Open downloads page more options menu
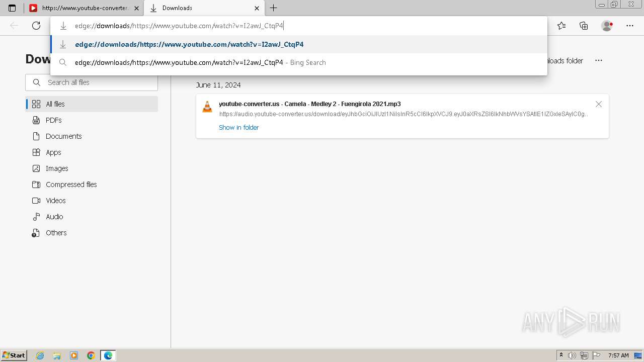Image resolution: width=644 pixels, height=362 pixels. point(599,60)
